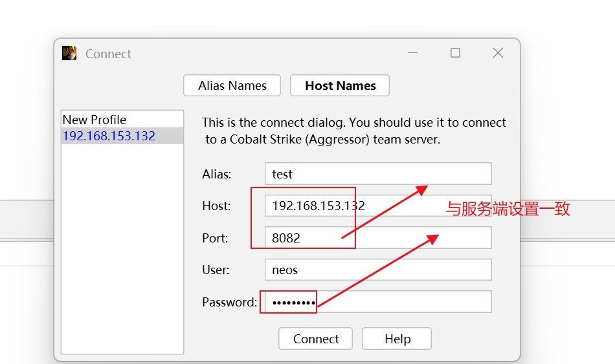Image resolution: width=615 pixels, height=364 pixels.
Task: Click the Port: label text
Action: (215, 238)
